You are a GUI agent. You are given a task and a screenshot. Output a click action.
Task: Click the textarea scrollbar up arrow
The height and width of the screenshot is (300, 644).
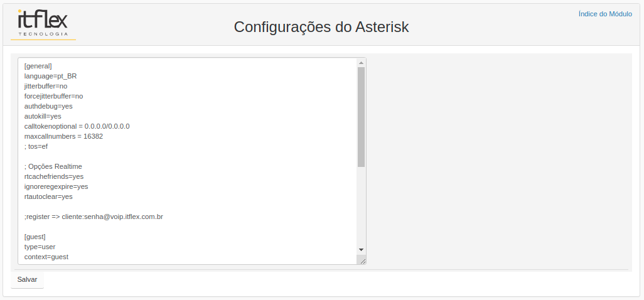(x=361, y=63)
